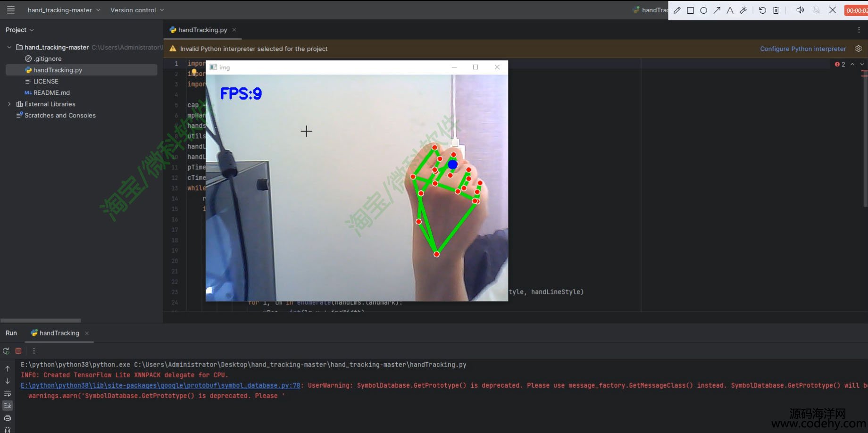Toggle the speaker audio in recorder
Image resolution: width=868 pixels, height=433 pixels.
(800, 10)
